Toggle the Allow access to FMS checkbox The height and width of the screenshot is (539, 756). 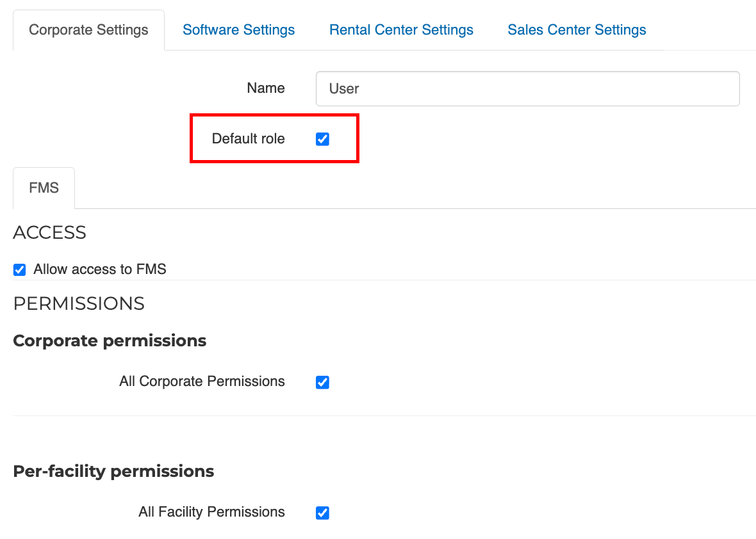pyautogui.click(x=20, y=269)
